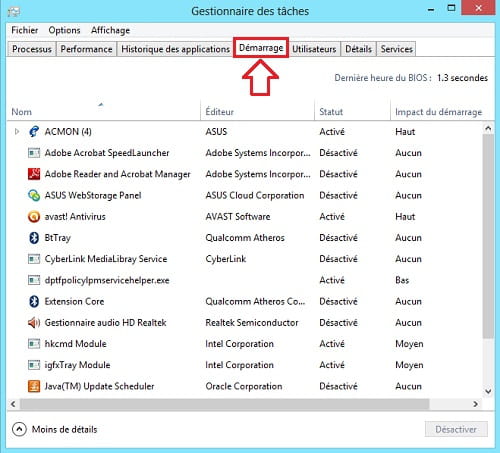Switch to the Processus tab
500x453 pixels.
(x=32, y=49)
